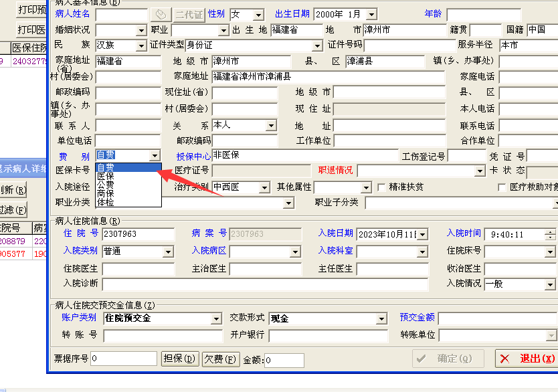Click the 二代证 button
The width and height of the screenshot is (558, 392).
[189, 15]
